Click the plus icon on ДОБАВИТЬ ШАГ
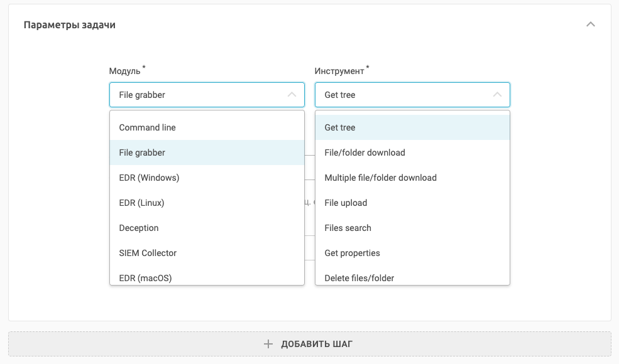 [268, 344]
